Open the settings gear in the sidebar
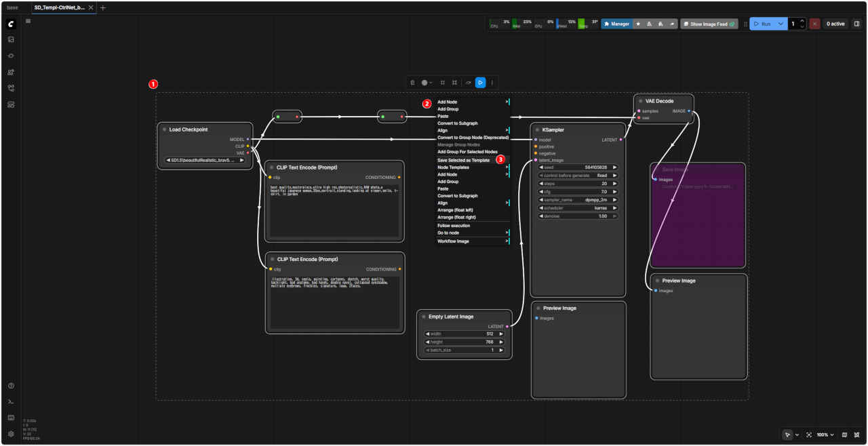This screenshot has width=868, height=446. tap(11, 434)
